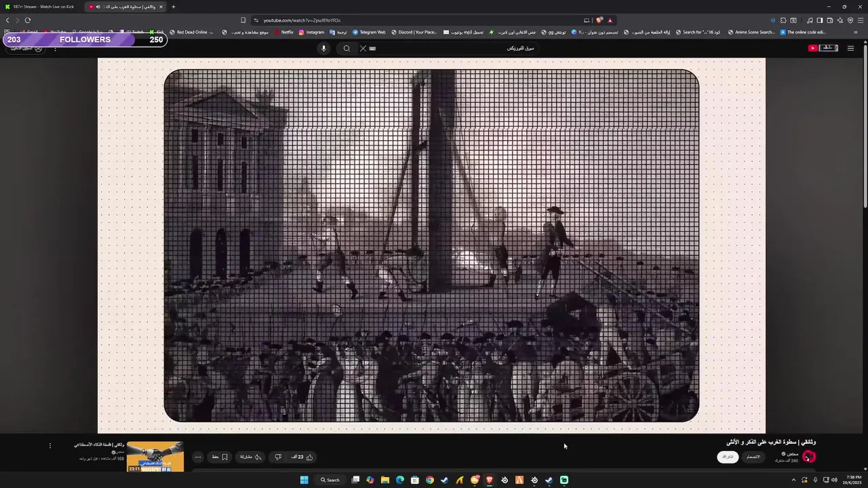Open File Explorer from taskbar
Image resolution: width=868 pixels, height=488 pixels.
click(x=385, y=480)
